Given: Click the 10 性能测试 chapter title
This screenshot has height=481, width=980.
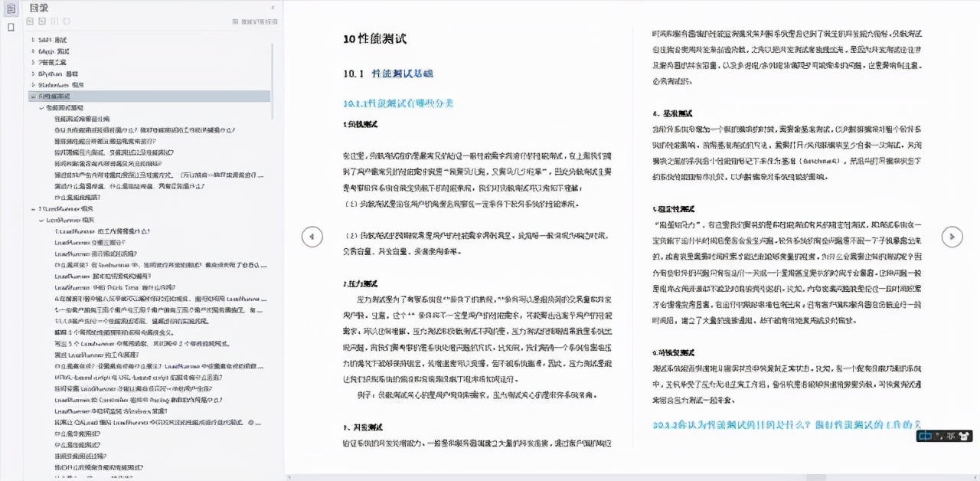Looking at the screenshot, I should (375, 39).
